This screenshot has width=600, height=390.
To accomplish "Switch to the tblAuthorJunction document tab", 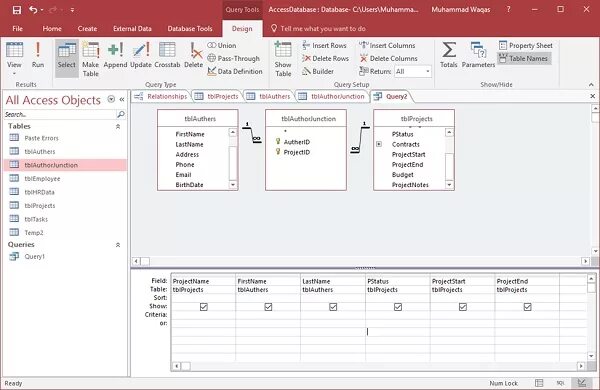I will [x=332, y=96].
